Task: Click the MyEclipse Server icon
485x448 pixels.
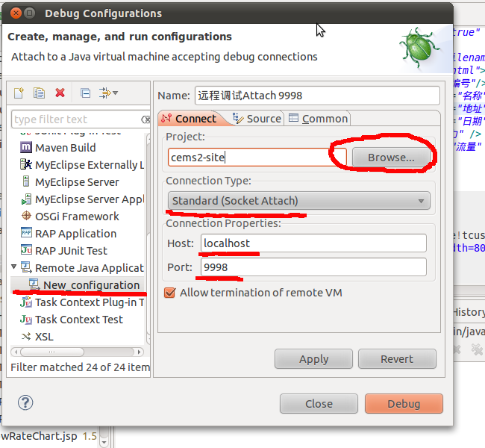Action: click(x=26, y=181)
